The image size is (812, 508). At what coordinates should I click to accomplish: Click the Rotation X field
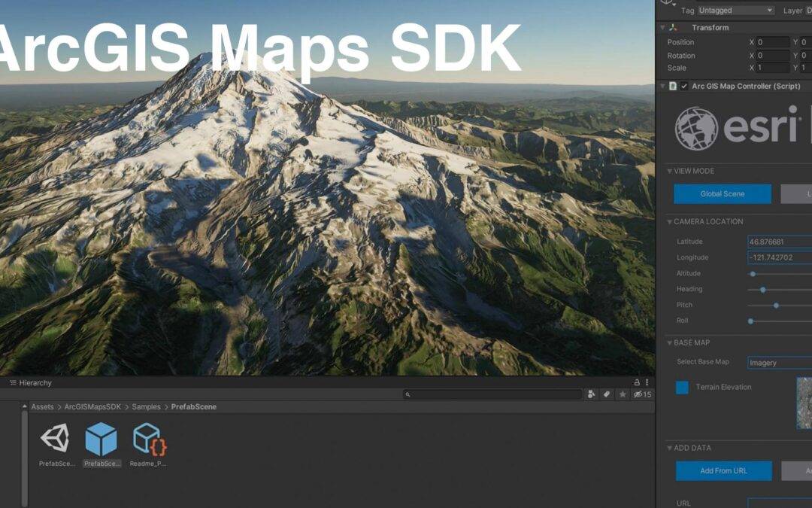point(773,56)
